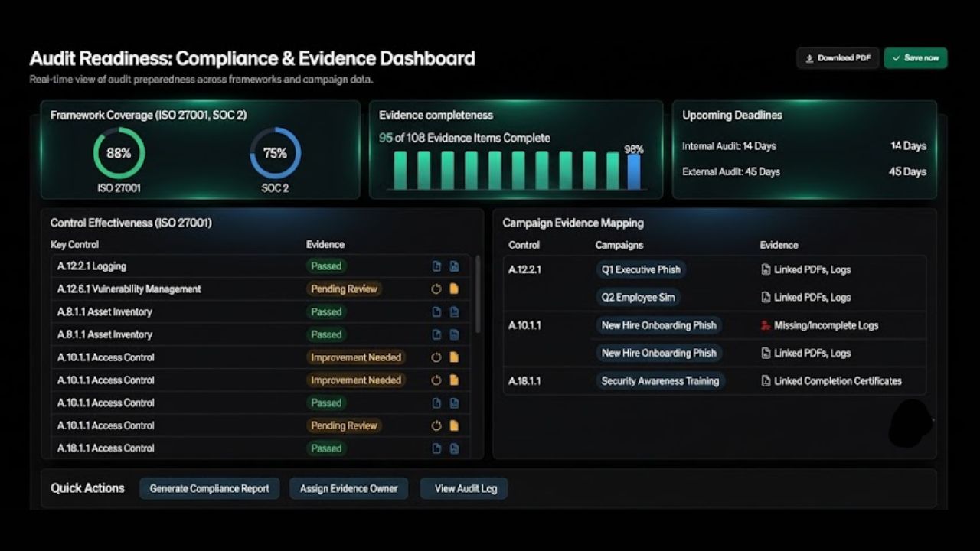Click the 95 of 108 Evidence Items Complete text
This screenshot has width=980, height=551.
[465, 139]
